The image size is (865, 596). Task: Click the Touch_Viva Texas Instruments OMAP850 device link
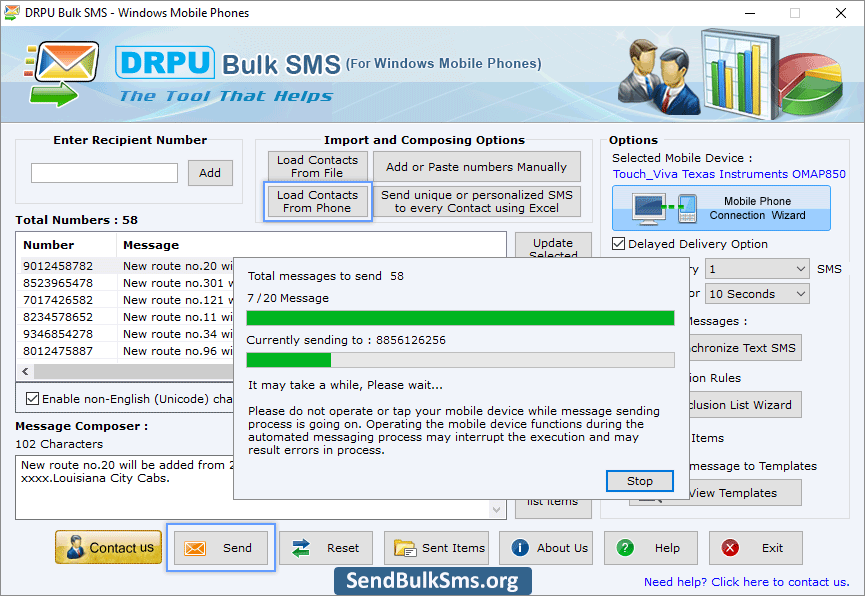pos(729,174)
